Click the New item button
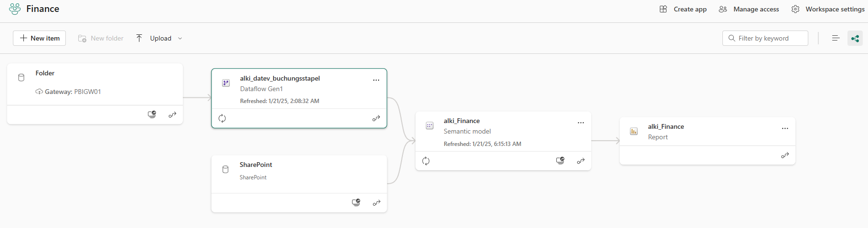 39,38
